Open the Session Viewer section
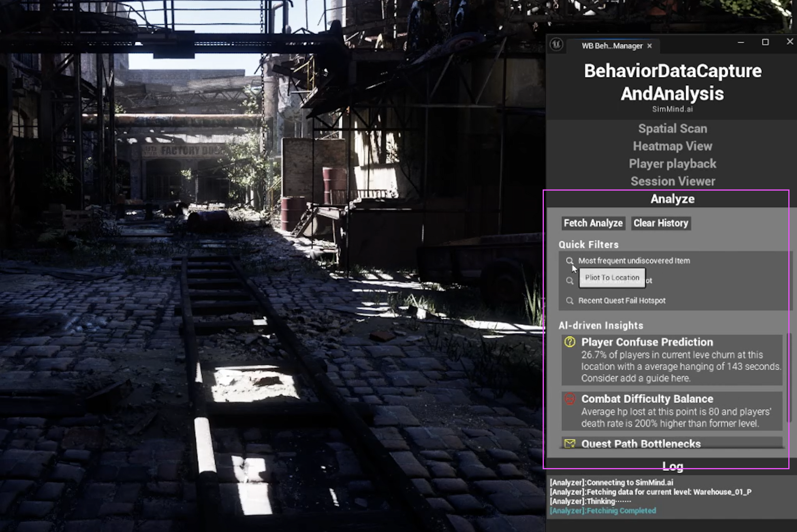Screen dimensions: 797x532 point(672,182)
